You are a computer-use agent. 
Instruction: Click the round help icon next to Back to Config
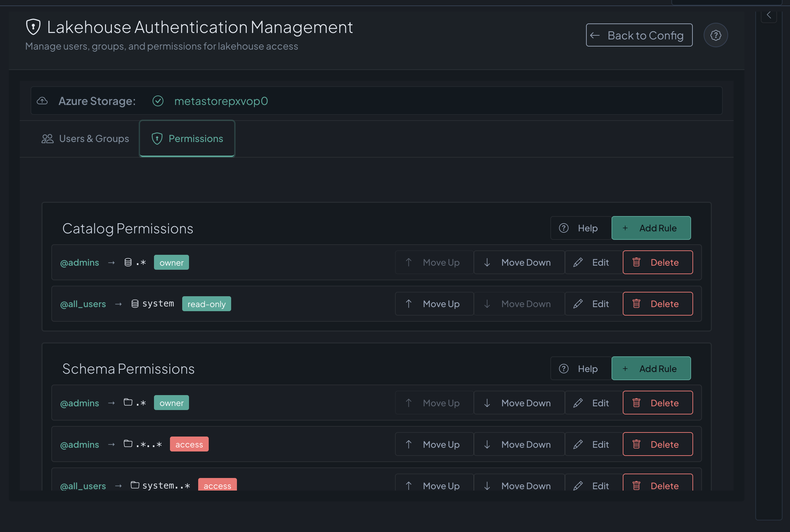click(716, 35)
